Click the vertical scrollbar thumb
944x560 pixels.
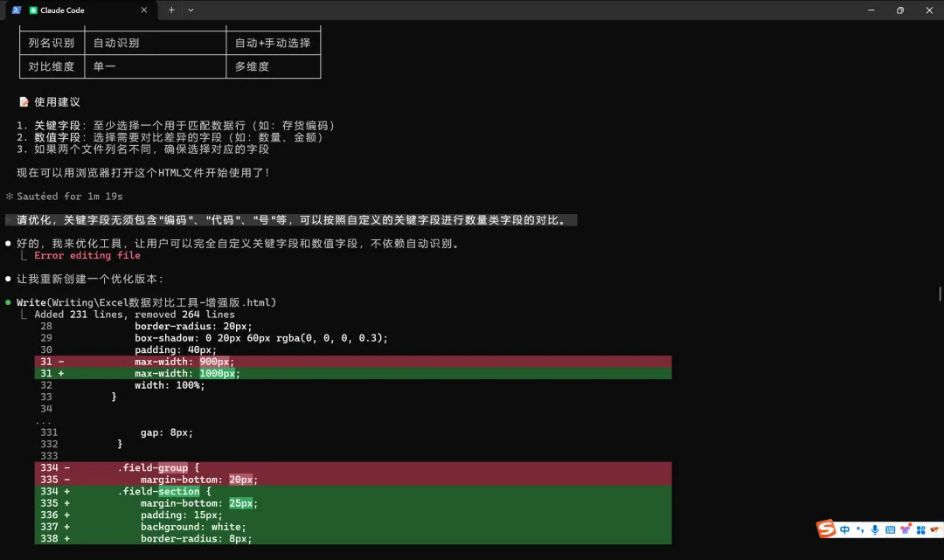pyautogui.click(x=940, y=294)
